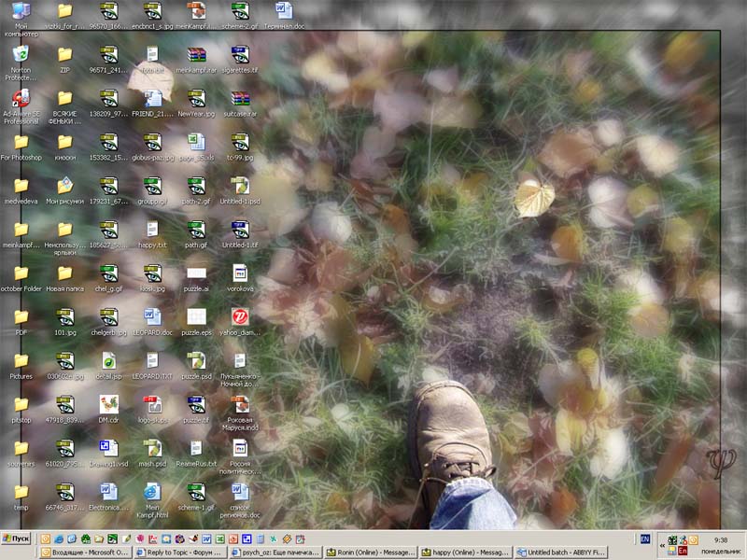Image resolution: width=747 pixels, height=560 pixels.
Task: Open the For Photoshop folder
Action: tap(21, 147)
